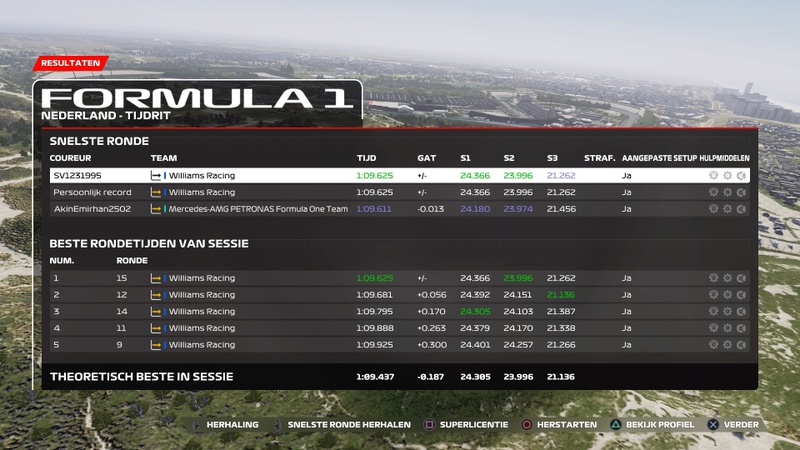Click the green 24.305 sector time in ronde 14 row
Viewport: 800px width, 450px height.
(x=475, y=311)
